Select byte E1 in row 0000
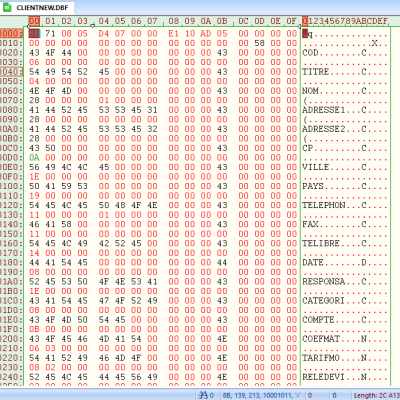This screenshot has width=400, height=400. point(173,34)
